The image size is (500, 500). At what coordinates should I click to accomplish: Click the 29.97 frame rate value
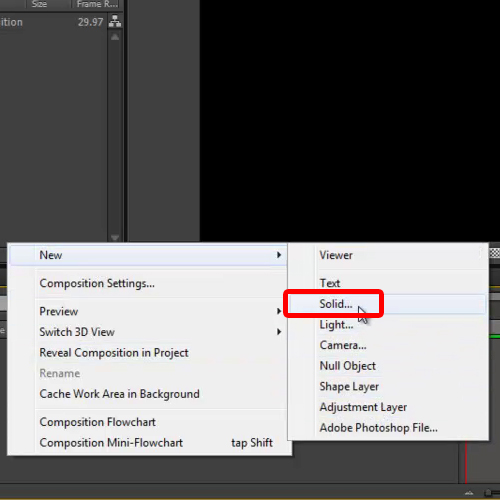pos(90,22)
